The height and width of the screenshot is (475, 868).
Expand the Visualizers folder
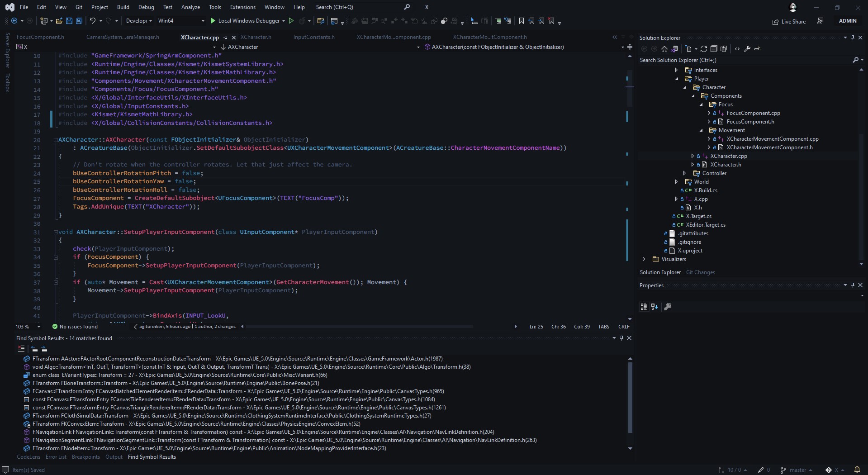coord(644,259)
